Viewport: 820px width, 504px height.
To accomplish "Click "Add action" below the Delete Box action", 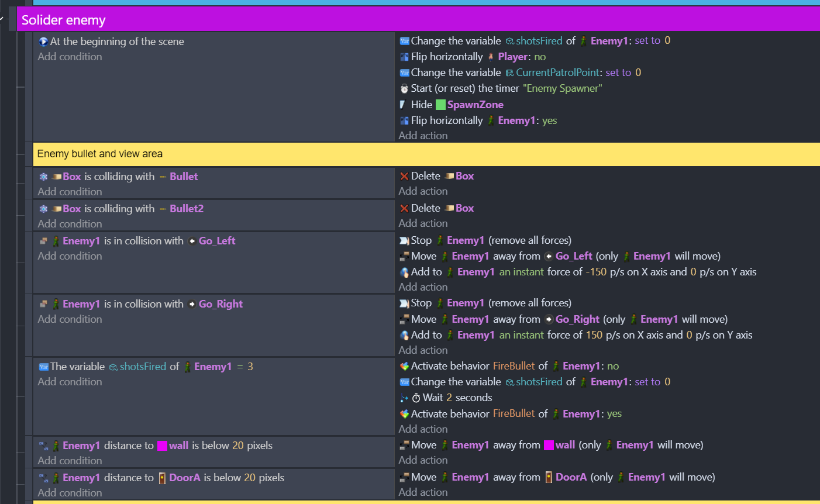I will [423, 191].
